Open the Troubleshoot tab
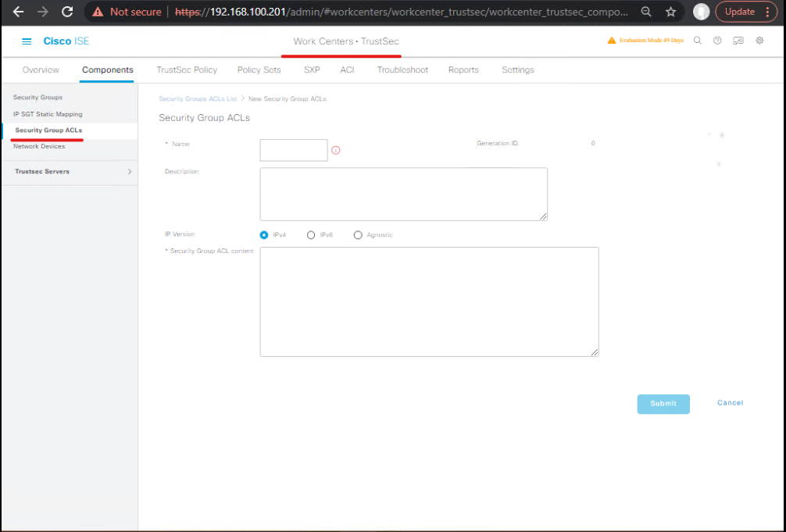The width and height of the screenshot is (786, 532). [402, 70]
